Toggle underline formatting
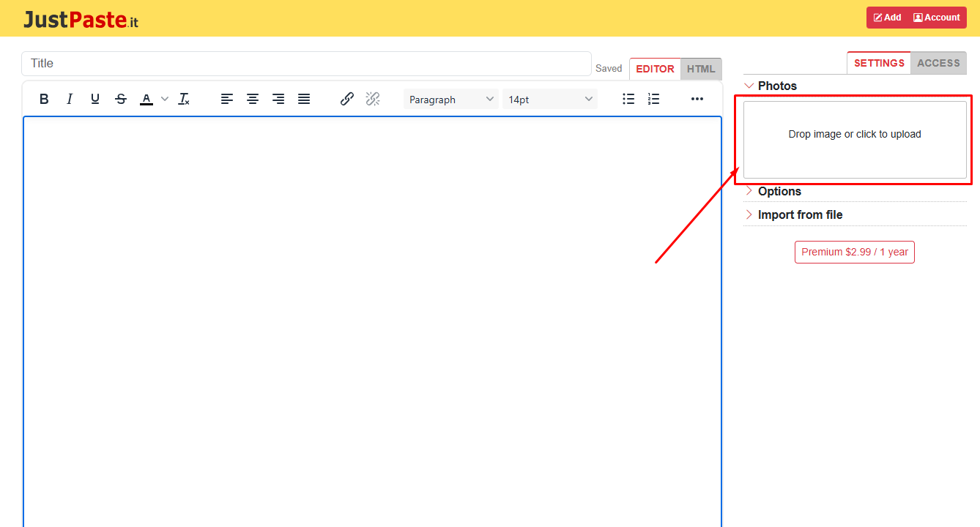The width and height of the screenshot is (980, 527). click(x=95, y=99)
